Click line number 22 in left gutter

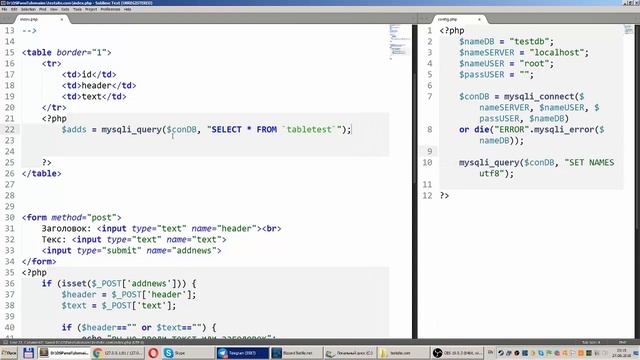coord(9,129)
